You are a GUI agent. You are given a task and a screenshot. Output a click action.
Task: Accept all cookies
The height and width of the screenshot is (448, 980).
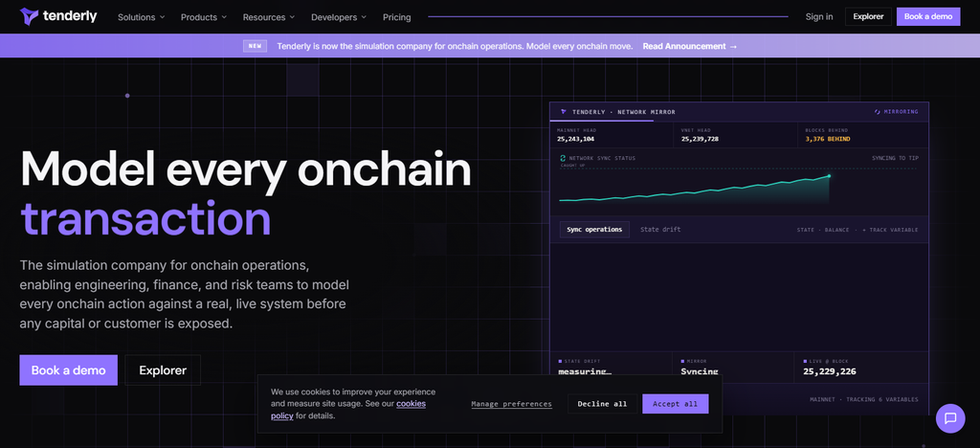pos(675,404)
